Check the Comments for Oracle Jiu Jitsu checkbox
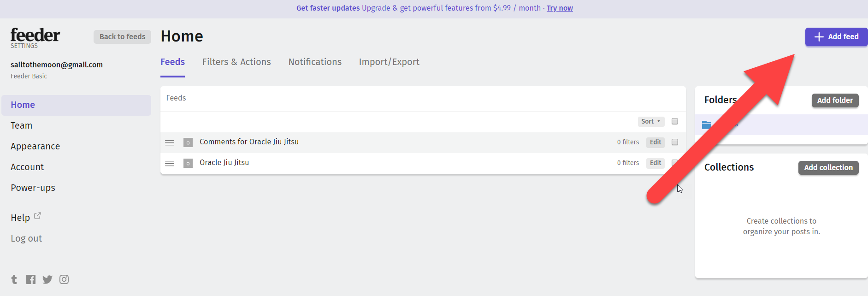Viewport: 868px width, 296px height. (675, 142)
